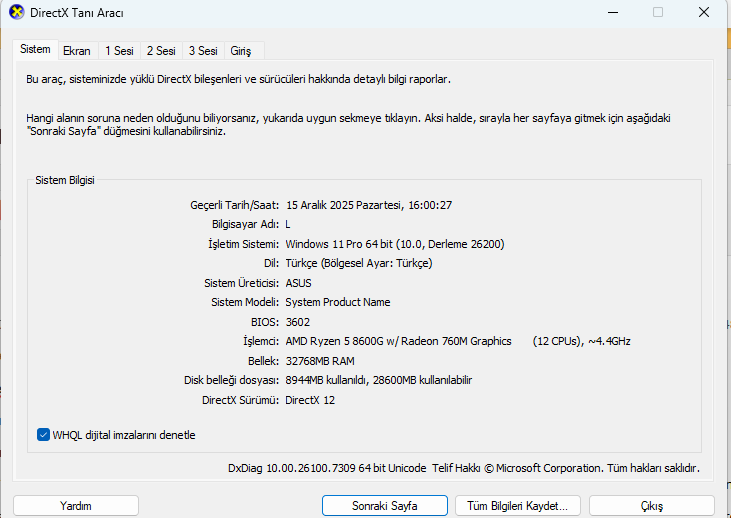
Task: Click the Windows 11 Pro operating system value
Action: (394, 244)
